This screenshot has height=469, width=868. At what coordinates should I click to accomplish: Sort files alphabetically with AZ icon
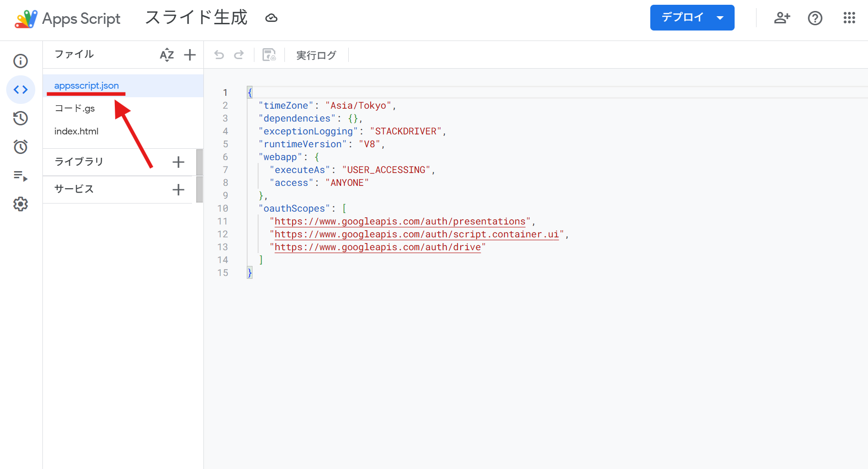point(167,55)
